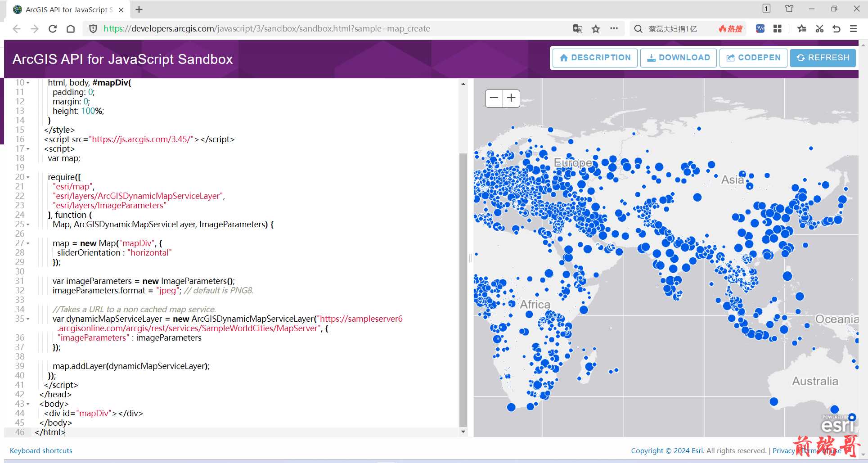Image resolution: width=868 pixels, height=463 pixels.
Task: Bookmark this page with the star icon
Action: point(596,29)
